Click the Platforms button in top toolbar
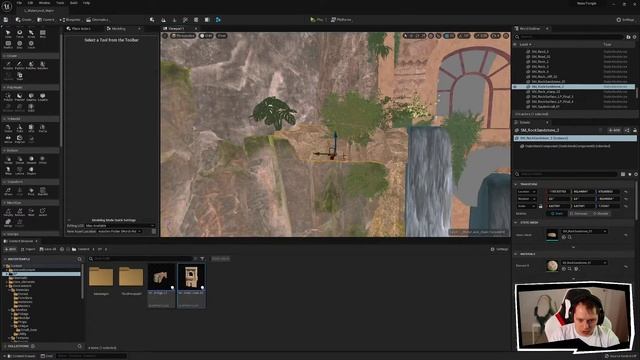 341,20
